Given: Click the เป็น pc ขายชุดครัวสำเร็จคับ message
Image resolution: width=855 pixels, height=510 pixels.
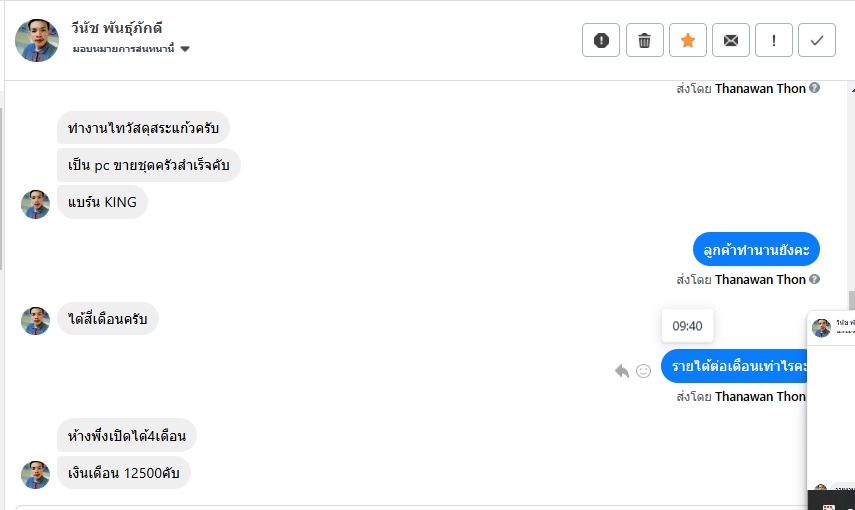Looking at the screenshot, I should tap(148, 165).
